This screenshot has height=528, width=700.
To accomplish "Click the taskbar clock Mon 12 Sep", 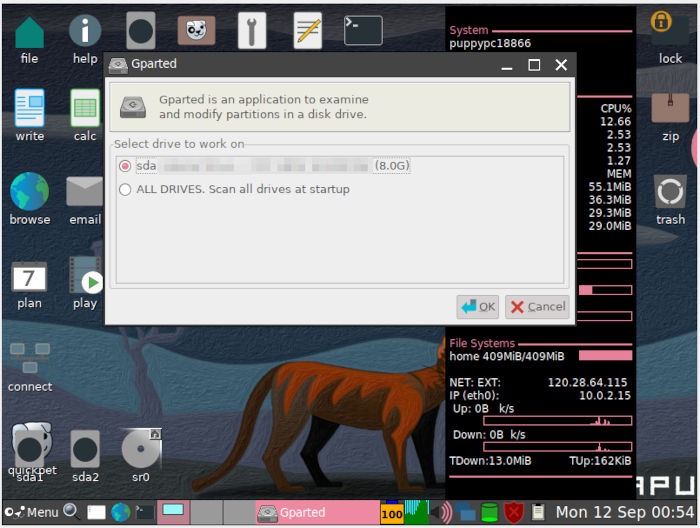I will [x=625, y=512].
